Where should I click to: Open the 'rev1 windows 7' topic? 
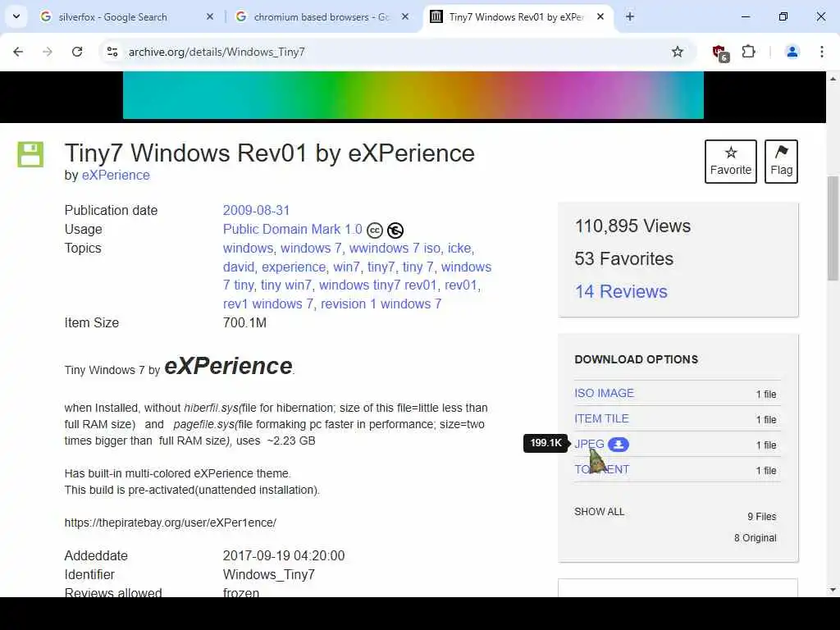[268, 304]
